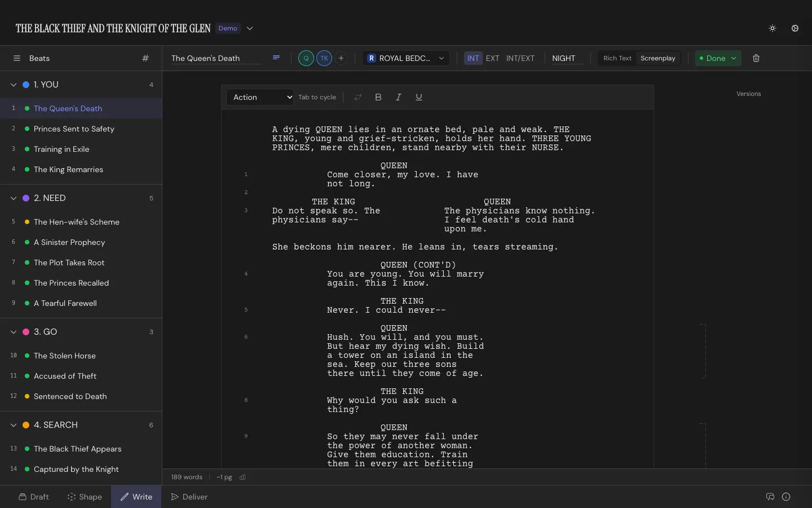This screenshot has width=812, height=508.
Task: Edit The Queen's Death title field
Action: pyautogui.click(x=217, y=58)
